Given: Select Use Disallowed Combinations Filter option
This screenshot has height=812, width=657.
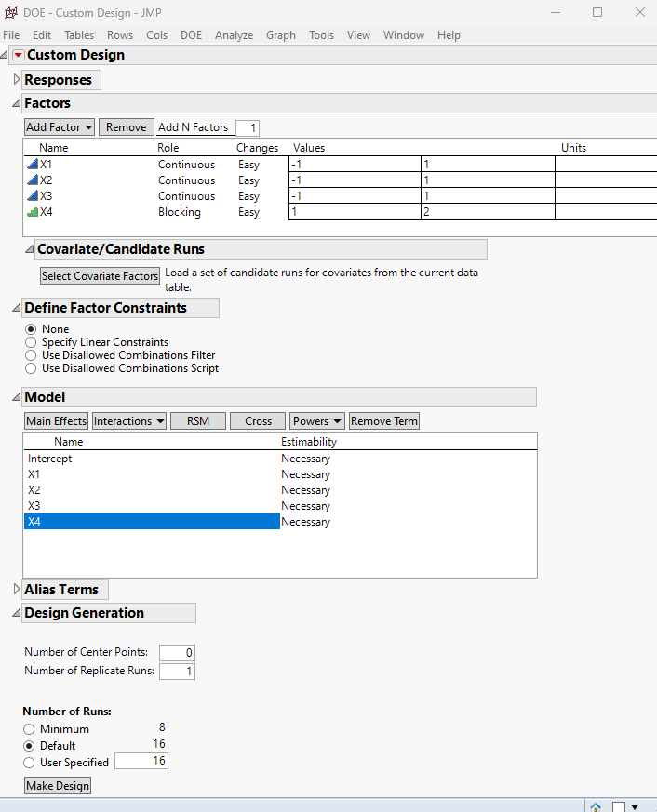Looking at the screenshot, I should pyautogui.click(x=31, y=355).
